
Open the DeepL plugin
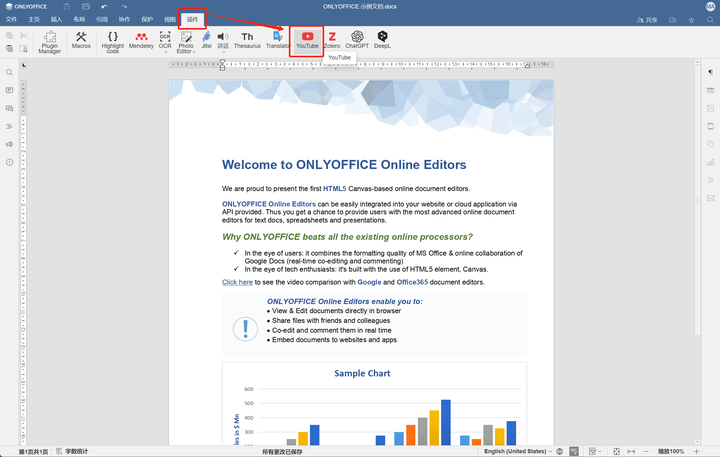tap(382, 40)
